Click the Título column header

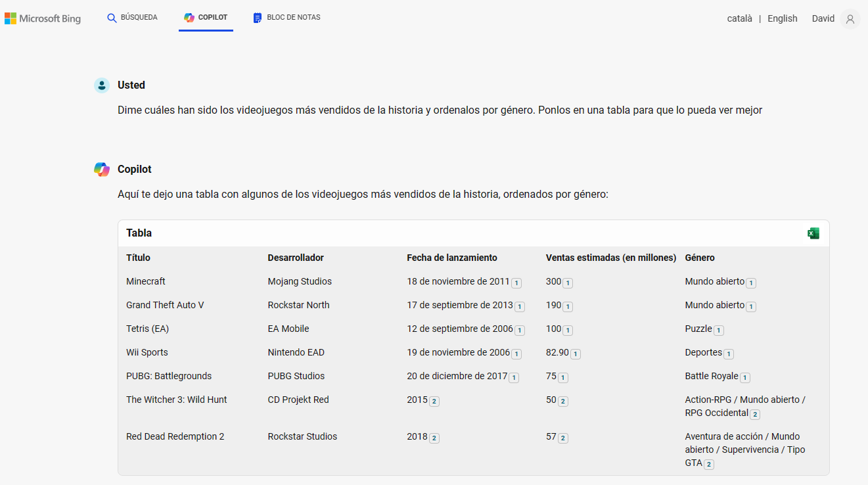pyautogui.click(x=138, y=258)
